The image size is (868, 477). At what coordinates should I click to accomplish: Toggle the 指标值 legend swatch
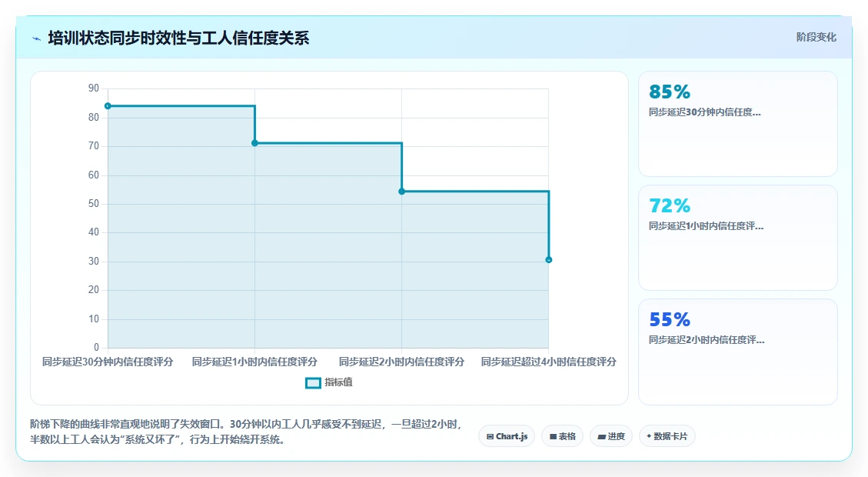314,383
